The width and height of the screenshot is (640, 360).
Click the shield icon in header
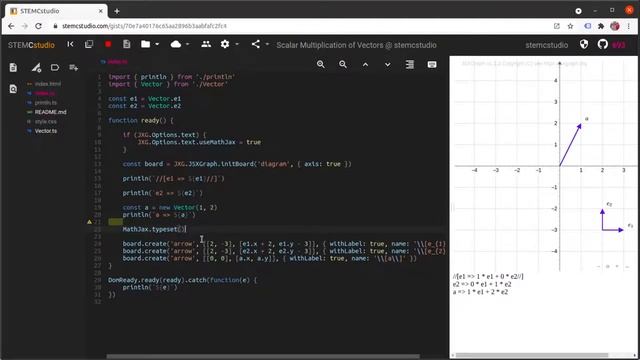584,44
